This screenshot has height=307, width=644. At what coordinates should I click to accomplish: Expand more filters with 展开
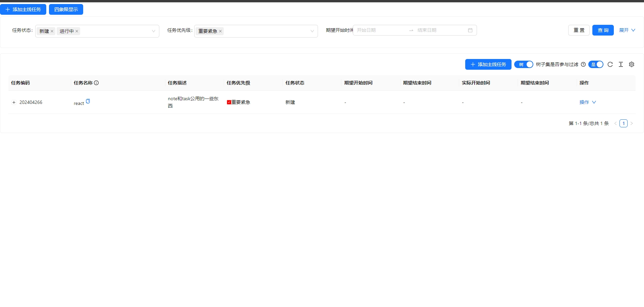click(627, 30)
